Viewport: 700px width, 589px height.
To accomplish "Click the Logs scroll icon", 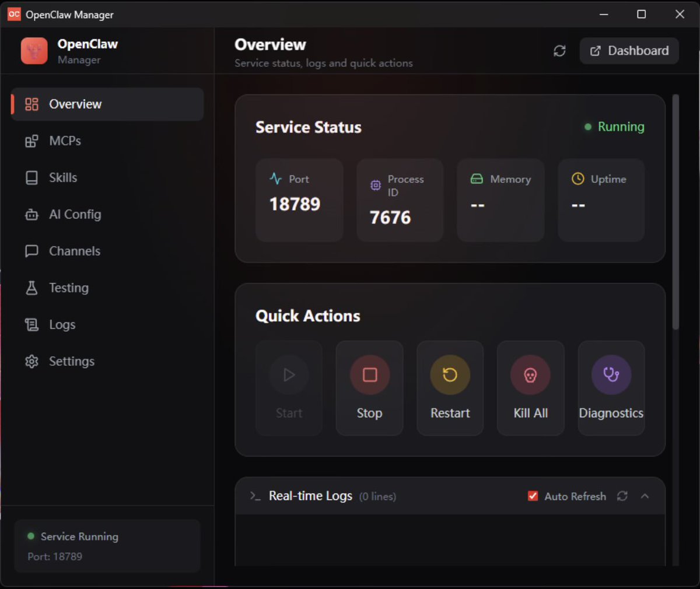I will click(32, 325).
